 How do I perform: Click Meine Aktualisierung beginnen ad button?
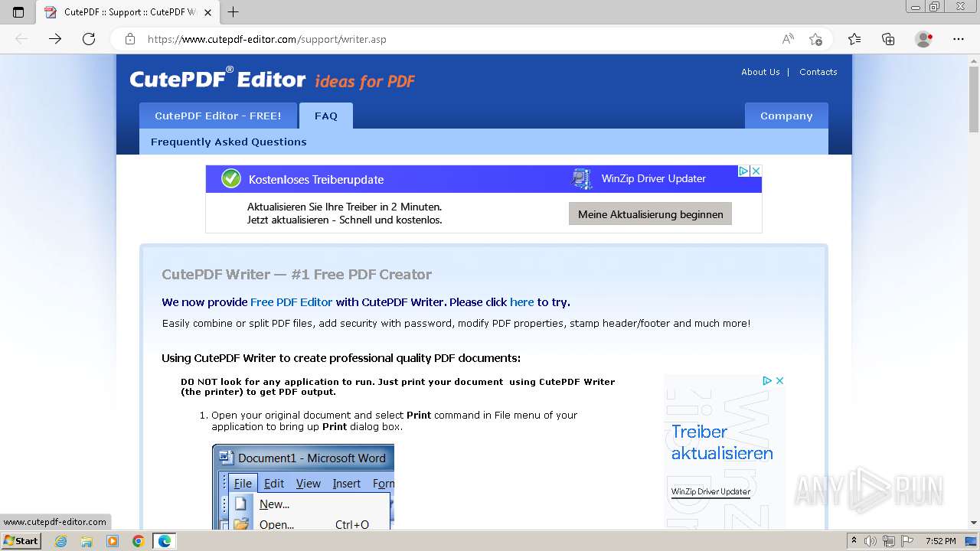click(650, 214)
